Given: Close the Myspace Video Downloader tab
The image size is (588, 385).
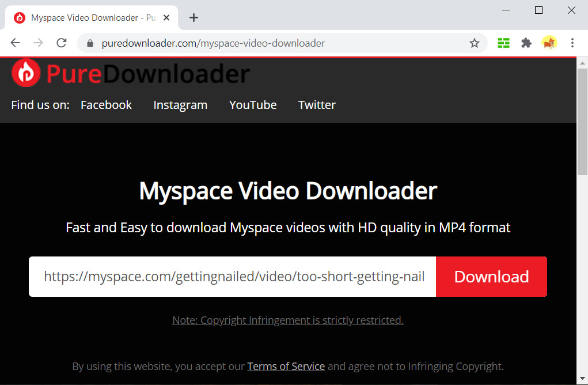Looking at the screenshot, I should pyautogui.click(x=166, y=18).
